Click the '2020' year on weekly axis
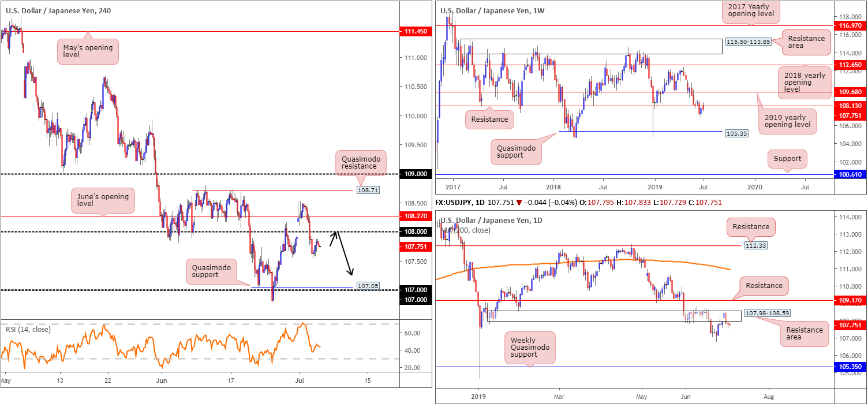The image size is (868, 407). (755, 188)
